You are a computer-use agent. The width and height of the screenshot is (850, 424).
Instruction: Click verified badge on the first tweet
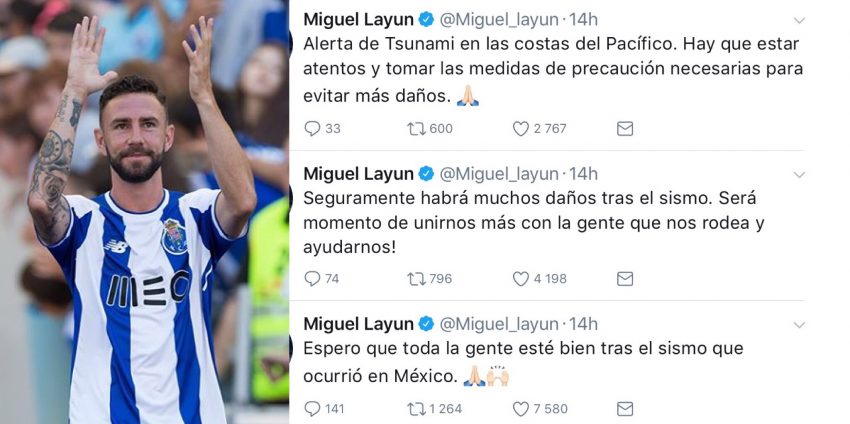tap(426, 20)
